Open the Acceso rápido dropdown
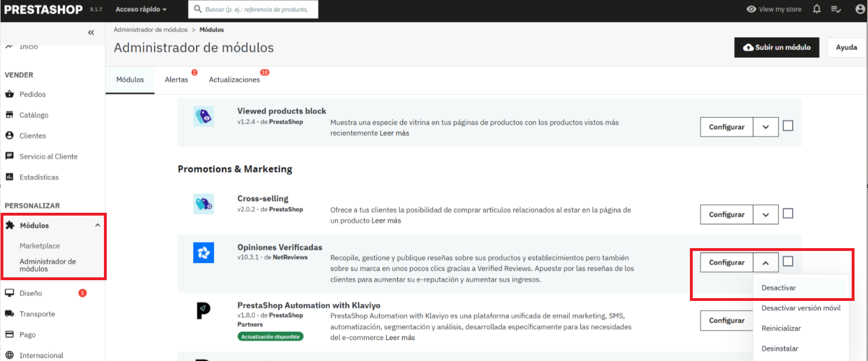 click(x=140, y=10)
